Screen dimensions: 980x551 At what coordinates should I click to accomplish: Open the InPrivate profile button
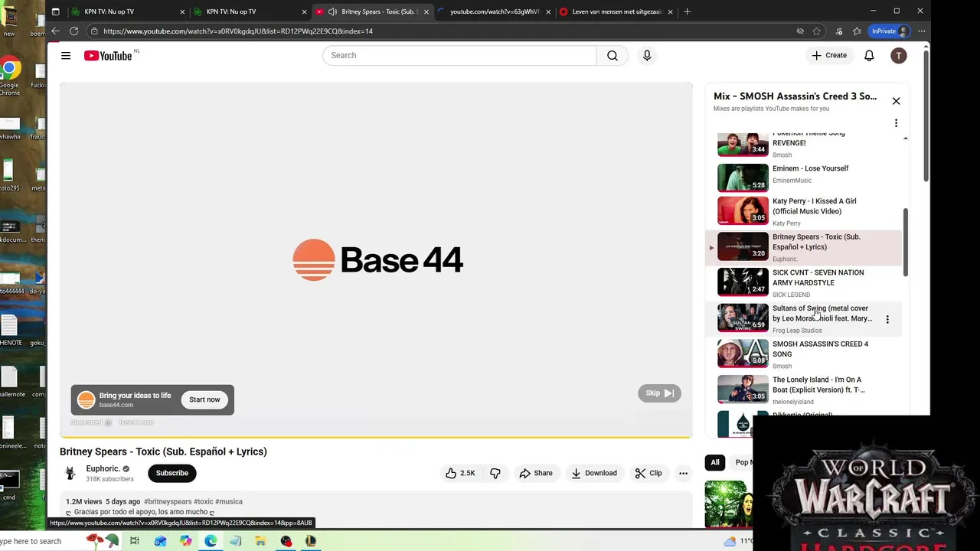click(890, 31)
